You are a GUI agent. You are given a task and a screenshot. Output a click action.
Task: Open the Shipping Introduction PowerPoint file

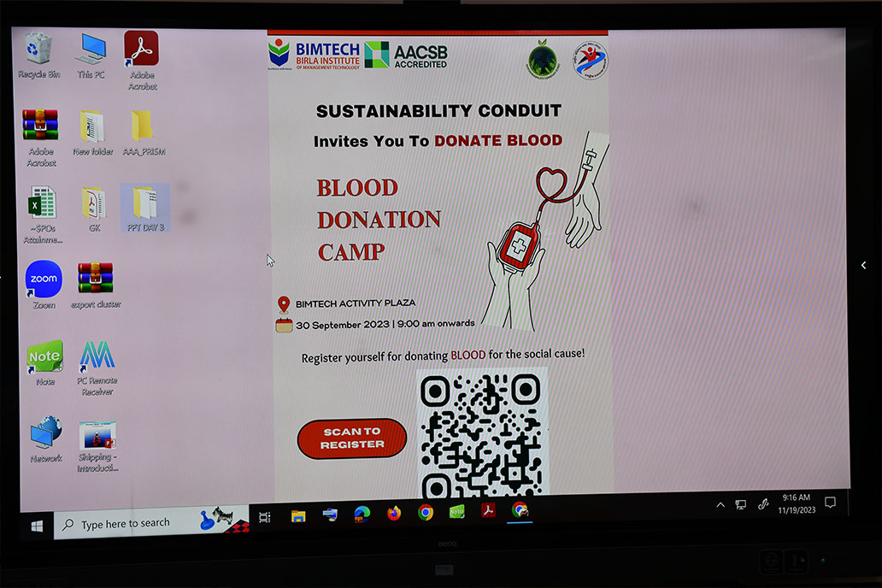point(96,438)
